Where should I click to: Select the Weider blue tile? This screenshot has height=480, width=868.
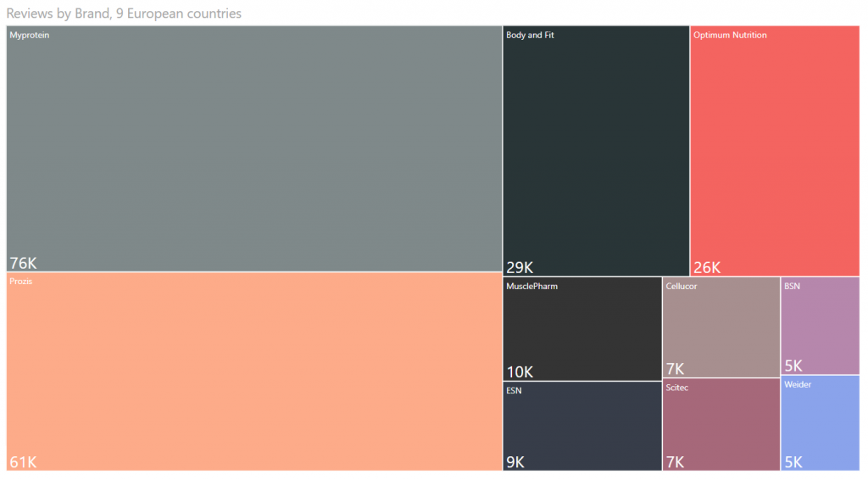821,423
